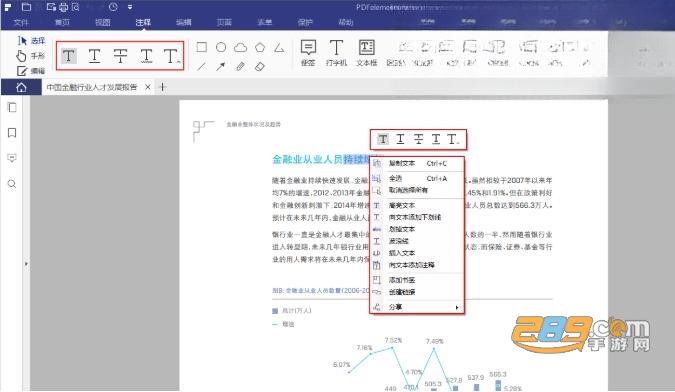Choose 全选 from context menu

pyautogui.click(x=418, y=178)
